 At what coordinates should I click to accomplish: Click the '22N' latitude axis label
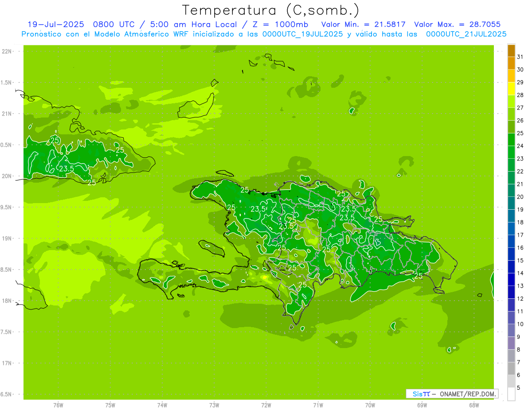(x=7, y=51)
